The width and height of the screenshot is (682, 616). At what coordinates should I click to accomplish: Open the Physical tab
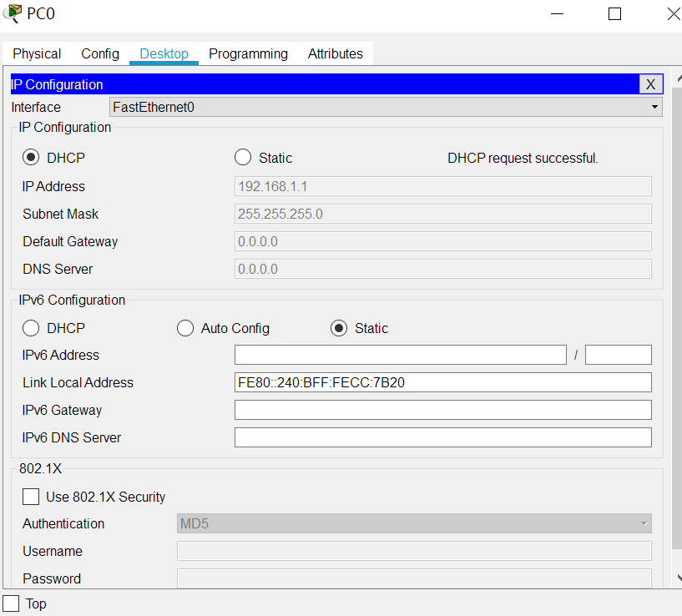point(37,53)
